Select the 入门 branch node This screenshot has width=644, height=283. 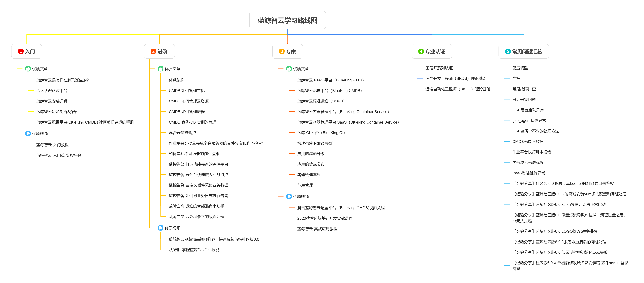point(26,51)
